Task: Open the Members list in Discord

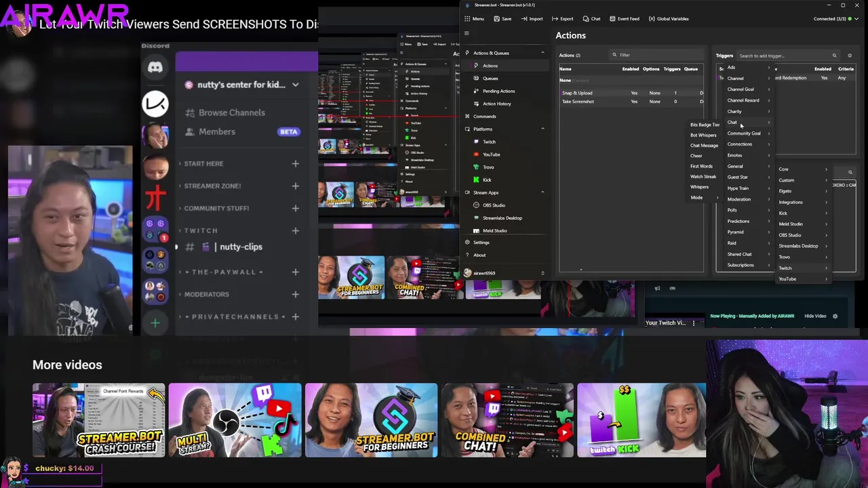Action: click(217, 131)
